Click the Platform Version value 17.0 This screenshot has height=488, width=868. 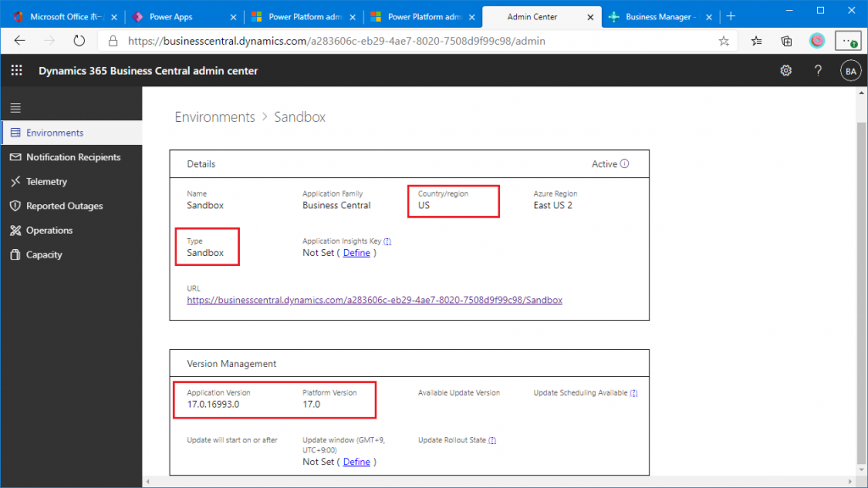(x=311, y=404)
